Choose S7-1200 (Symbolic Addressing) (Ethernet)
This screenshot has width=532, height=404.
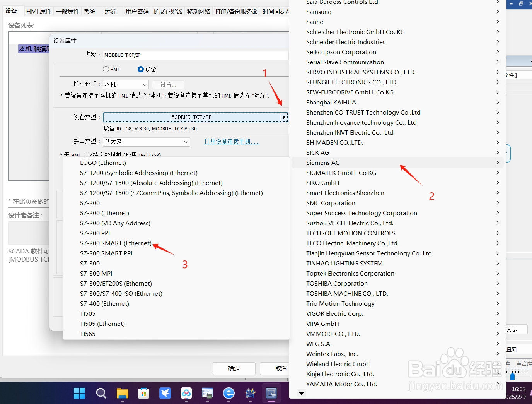point(139,173)
